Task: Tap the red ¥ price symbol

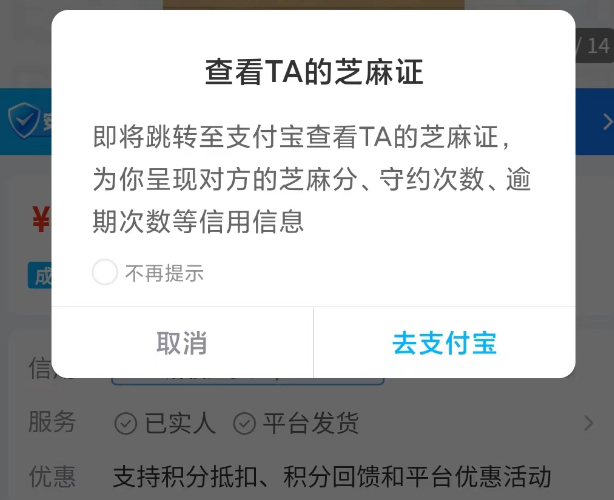Action: [41, 220]
